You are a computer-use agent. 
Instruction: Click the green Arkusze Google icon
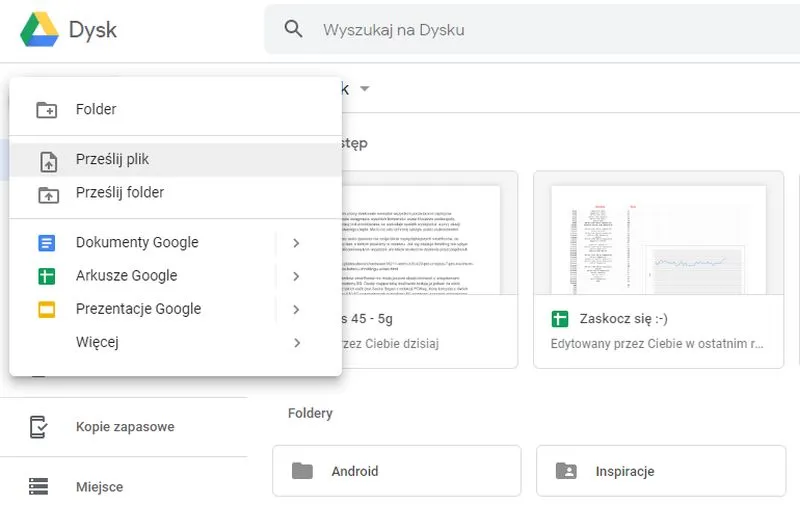(x=46, y=276)
